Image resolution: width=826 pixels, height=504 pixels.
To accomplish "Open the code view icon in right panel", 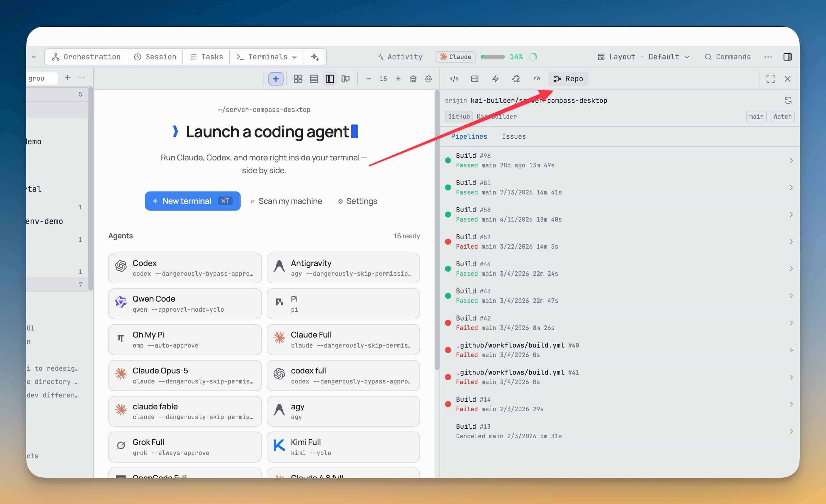I will (x=454, y=79).
